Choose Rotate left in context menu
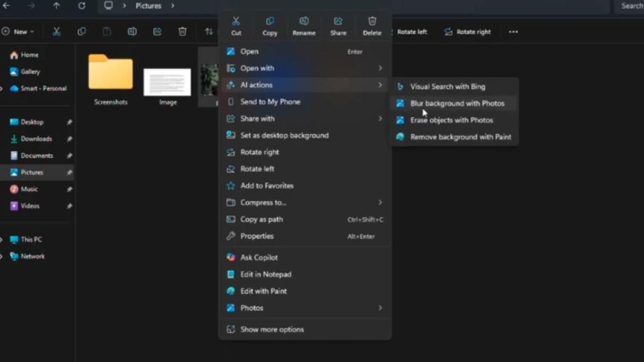 pos(305,169)
